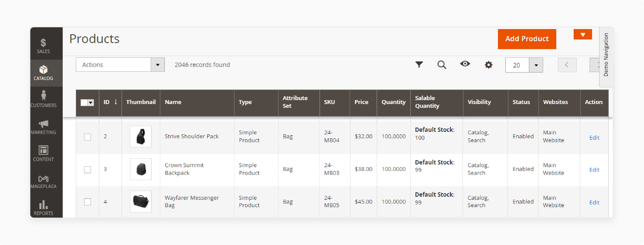Screen dimensions: 644x245
Task: Open the default view eye icon
Action: tap(465, 64)
